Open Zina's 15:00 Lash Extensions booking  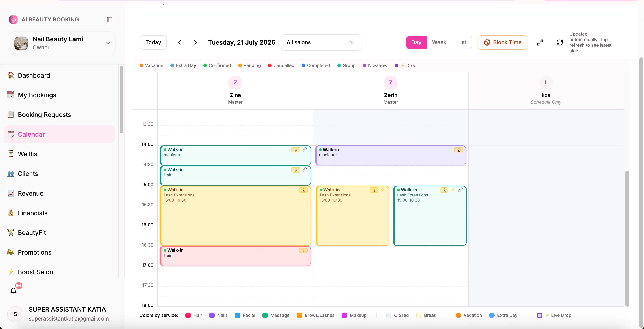(x=235, y=216)
